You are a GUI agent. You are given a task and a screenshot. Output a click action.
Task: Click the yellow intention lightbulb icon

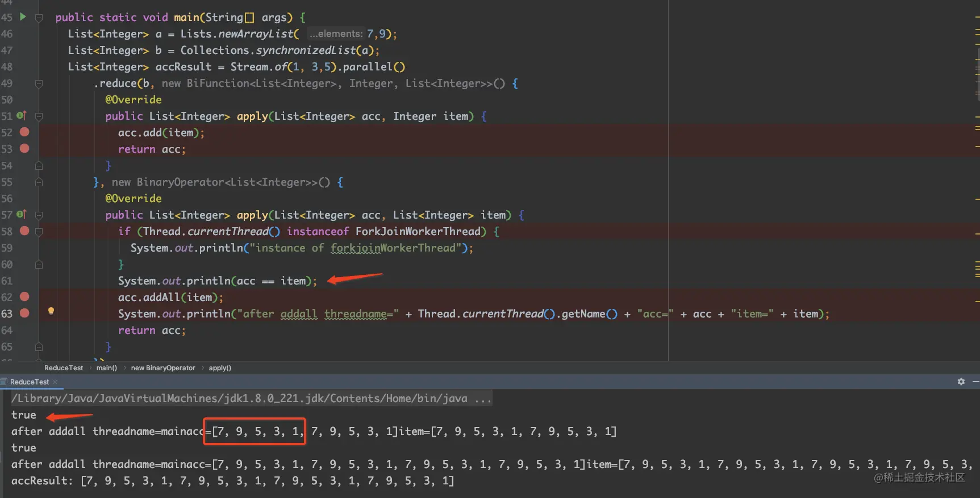51,311
